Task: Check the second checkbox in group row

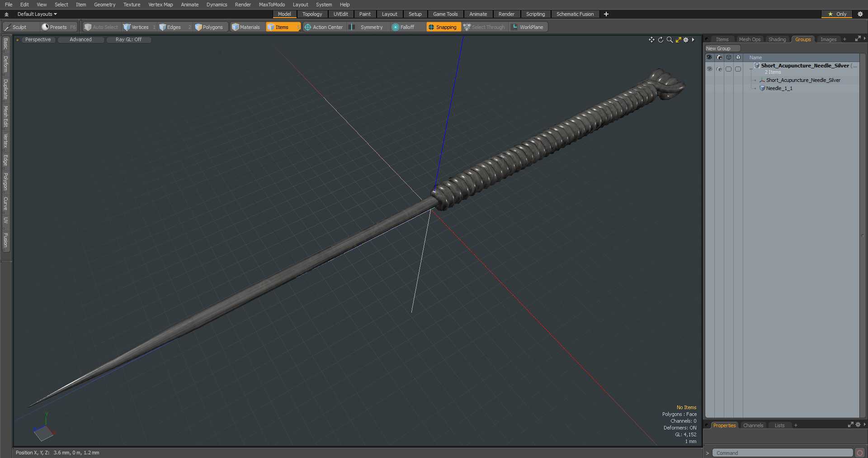Action: click(738, 69)
